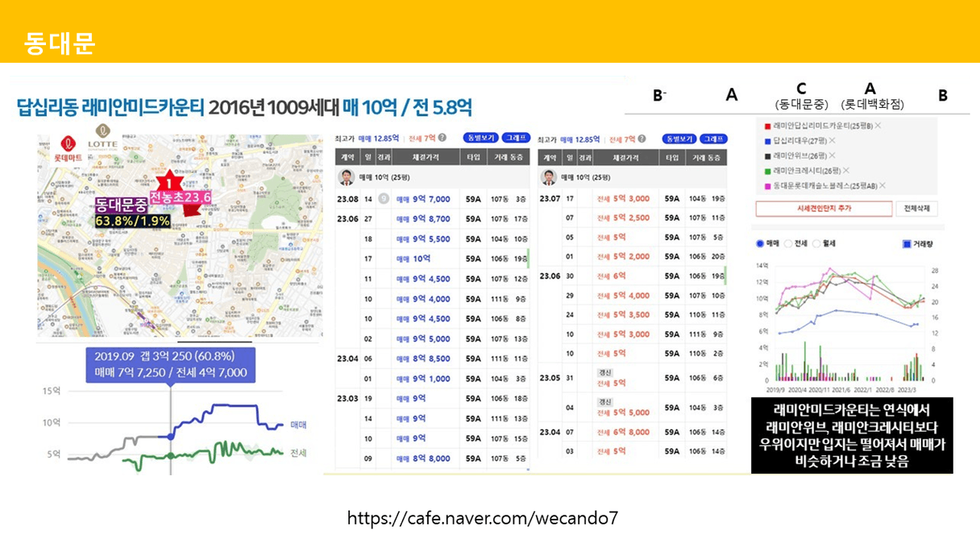Click 갱신 badge in 04 전세 5억 5,000 row
Viewport: 980px width, 551px height.
click(604, 402)
